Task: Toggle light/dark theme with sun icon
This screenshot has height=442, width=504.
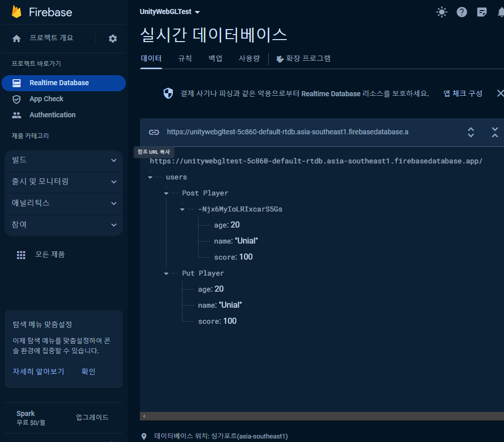Action: pos(441,12)
